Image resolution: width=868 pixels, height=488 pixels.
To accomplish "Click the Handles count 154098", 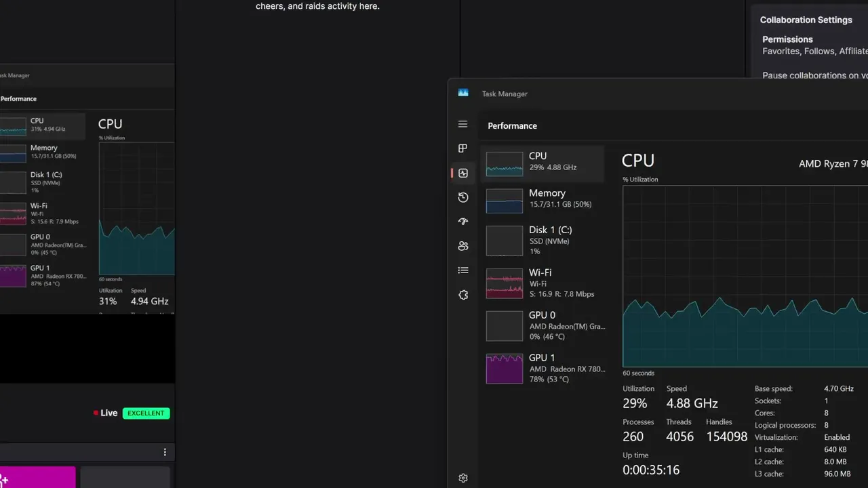I will pyautogui.click(x=727, y=436).
